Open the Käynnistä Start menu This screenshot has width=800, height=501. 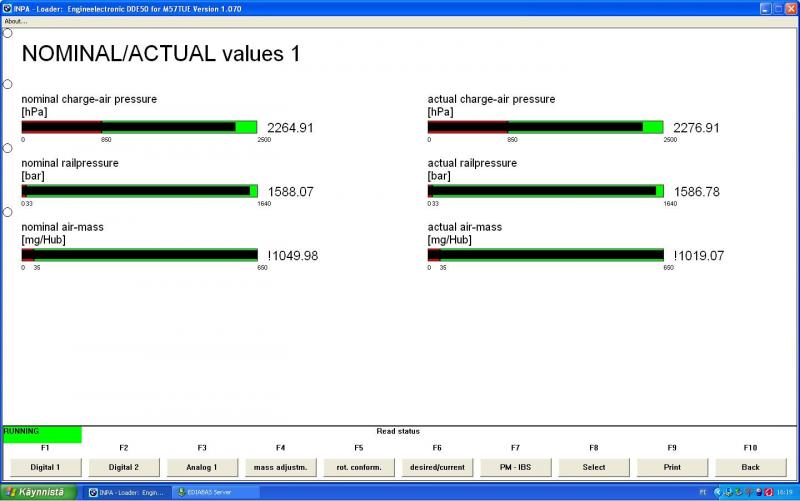coord(39,492)
